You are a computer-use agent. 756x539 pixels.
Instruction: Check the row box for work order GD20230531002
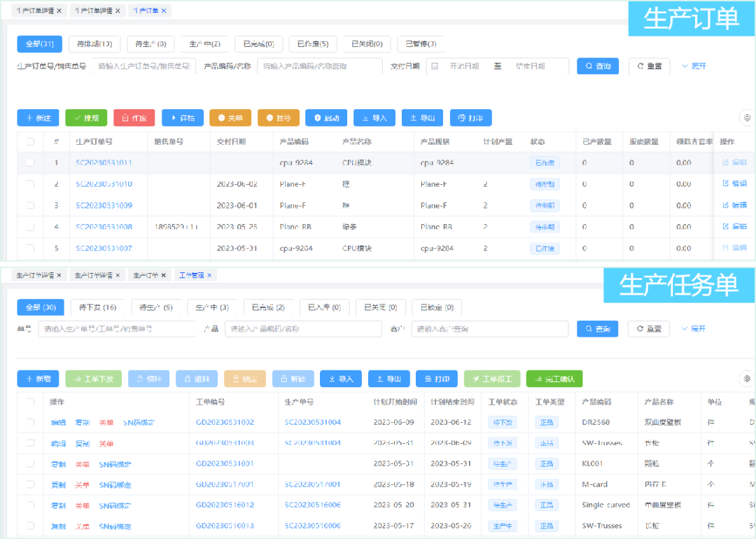[x=30, y=422]
